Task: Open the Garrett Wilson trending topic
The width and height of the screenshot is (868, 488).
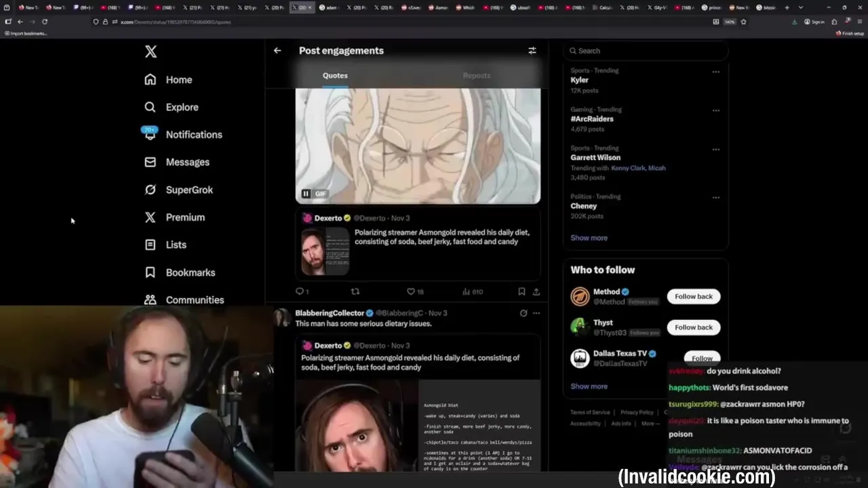Action: point(595,157)
